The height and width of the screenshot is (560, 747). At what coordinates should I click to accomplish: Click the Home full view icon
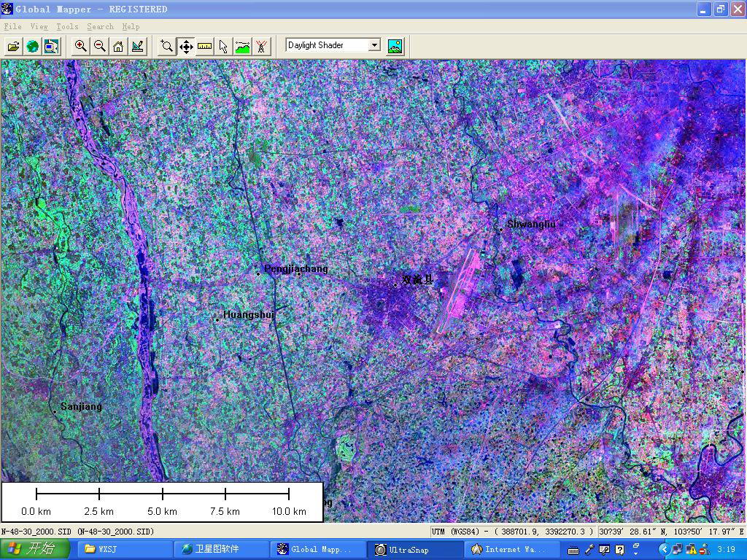(x=118, y=46)
